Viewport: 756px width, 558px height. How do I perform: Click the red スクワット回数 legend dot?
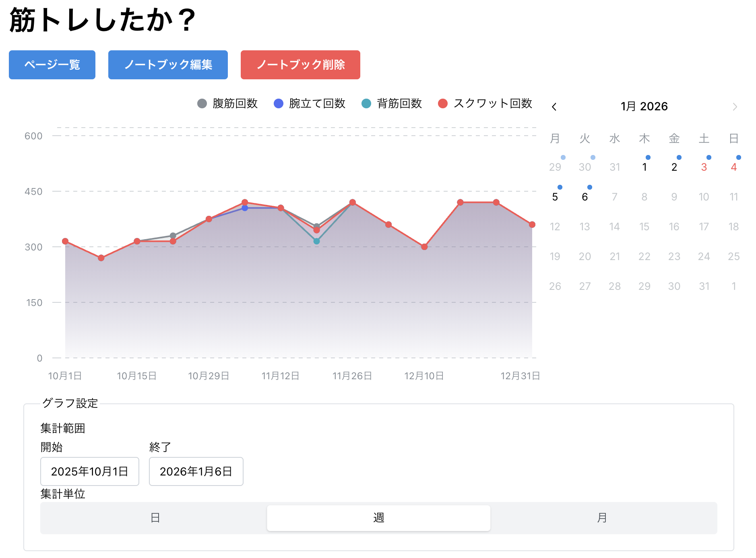tap(443, 103)
